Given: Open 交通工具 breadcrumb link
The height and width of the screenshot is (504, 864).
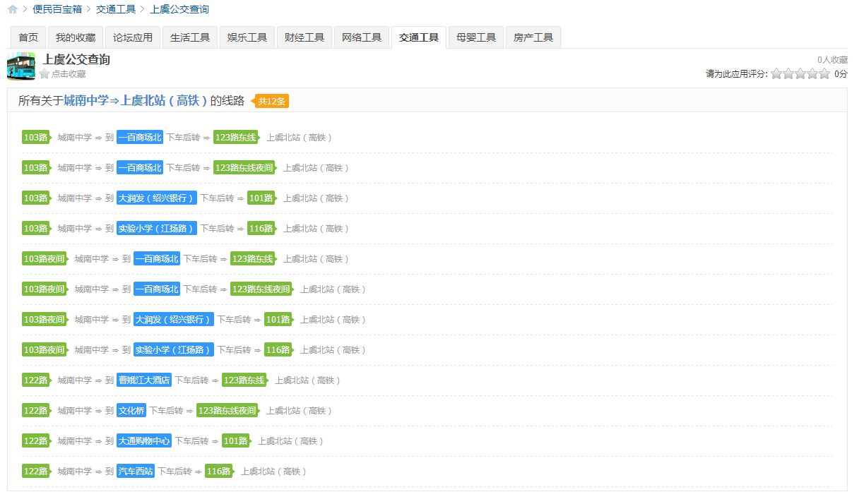Looking at the screenshot, I should tap(116, 9).
